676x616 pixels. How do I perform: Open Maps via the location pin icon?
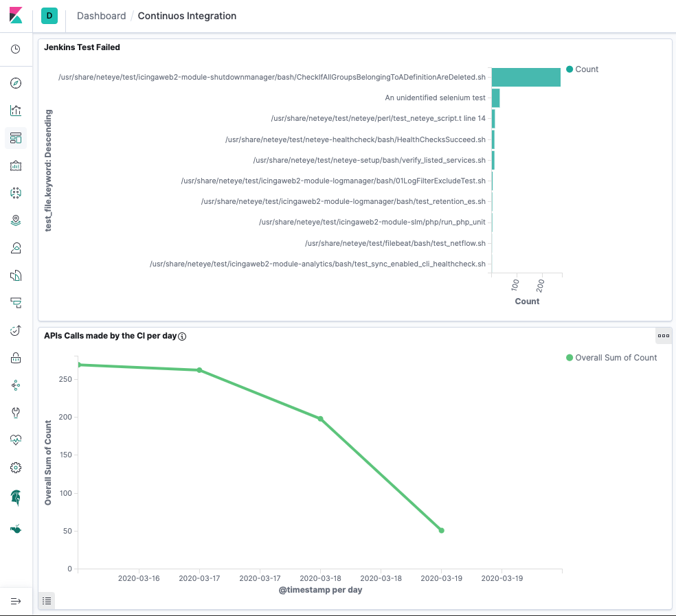tap(16, 220)
